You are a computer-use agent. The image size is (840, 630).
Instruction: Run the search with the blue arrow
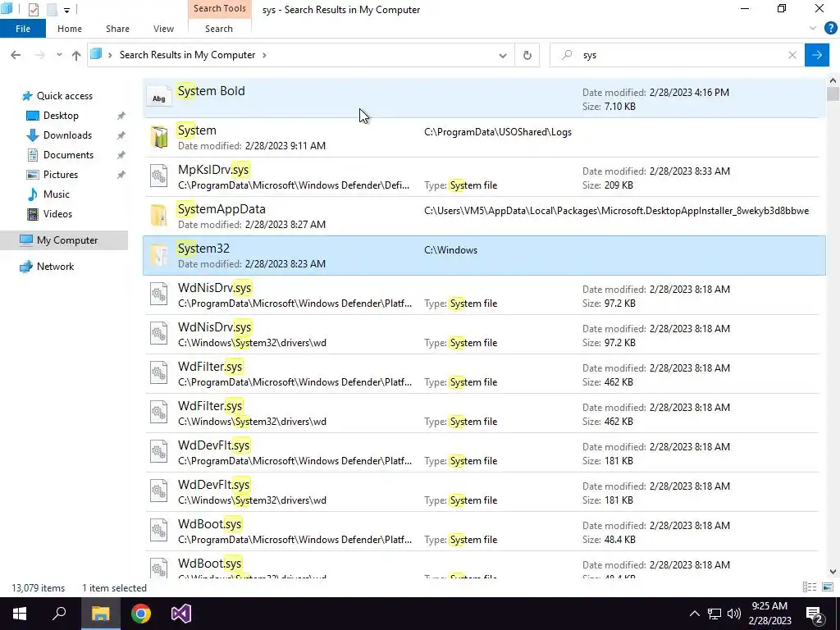[x=817, y=55]
